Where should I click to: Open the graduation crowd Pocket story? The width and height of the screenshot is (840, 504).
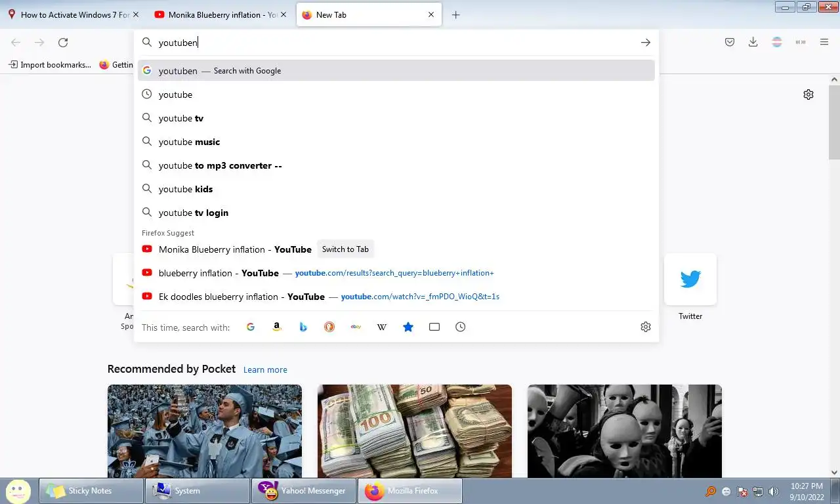[x=205, y=431]
